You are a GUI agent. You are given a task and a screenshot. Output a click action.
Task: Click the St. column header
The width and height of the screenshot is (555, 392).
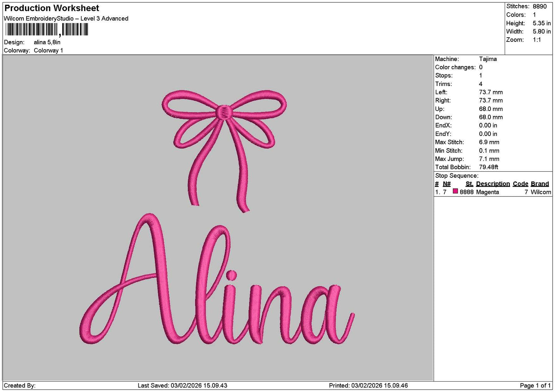point(469,184)
